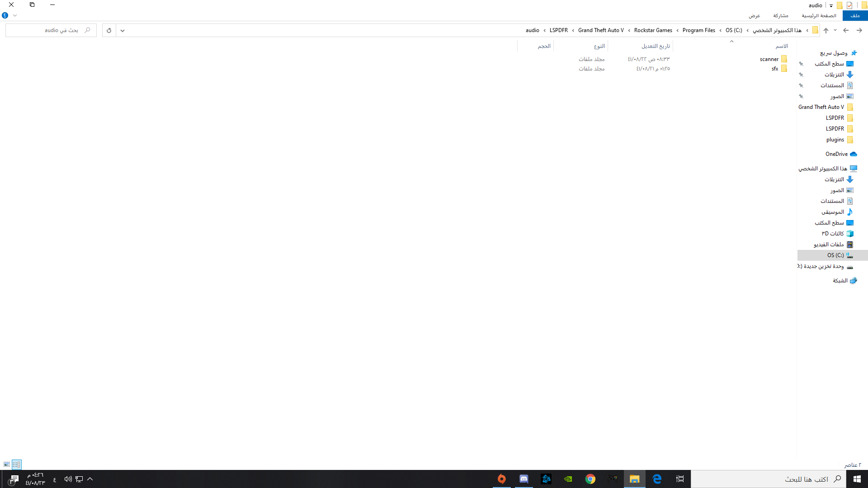This screenshot has height=488, width=868.
Task: Open the Task View taskbar icon
Action: pyautogui.click(x=680, y=479)
